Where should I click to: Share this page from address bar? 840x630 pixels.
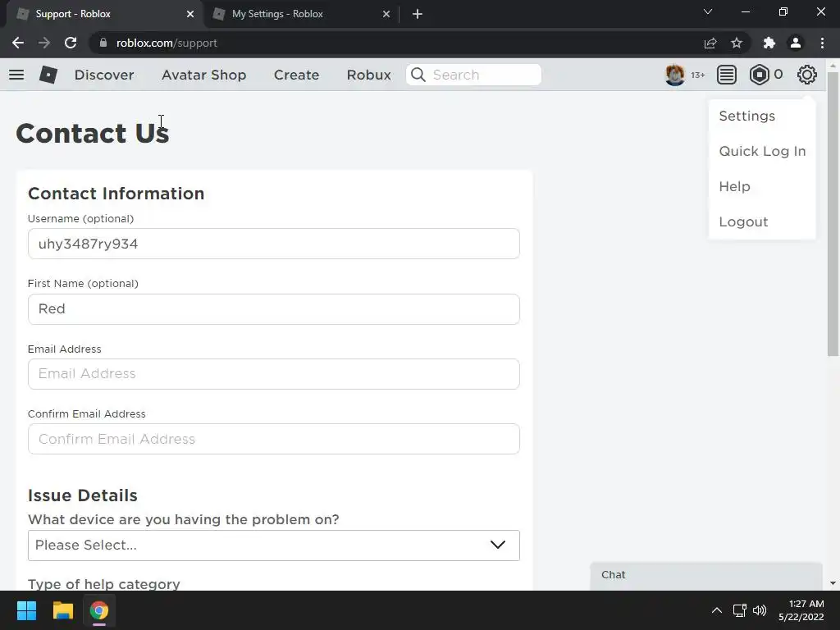point(710,43)
